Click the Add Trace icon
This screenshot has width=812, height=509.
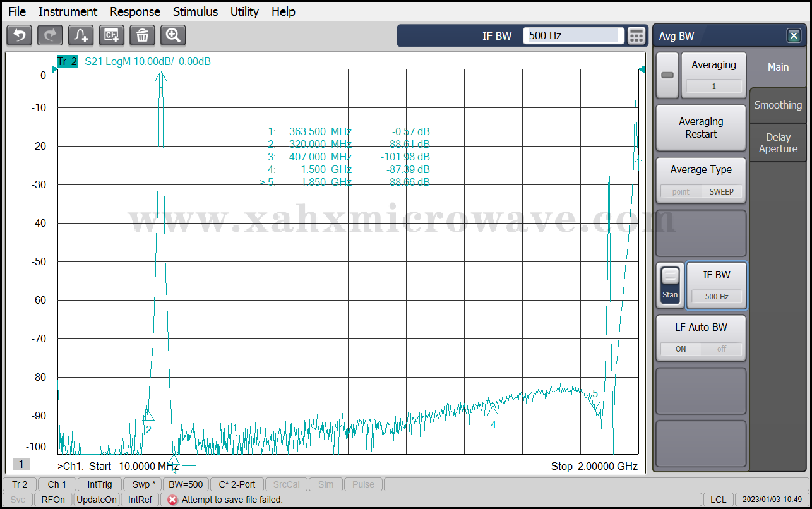(81, 35)
